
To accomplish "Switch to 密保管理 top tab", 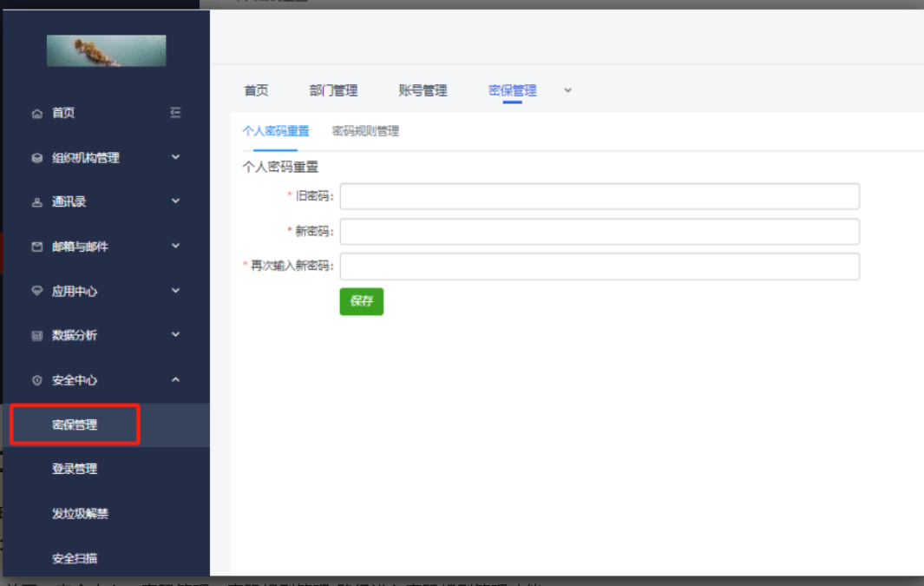I will [x=512, y=90].
